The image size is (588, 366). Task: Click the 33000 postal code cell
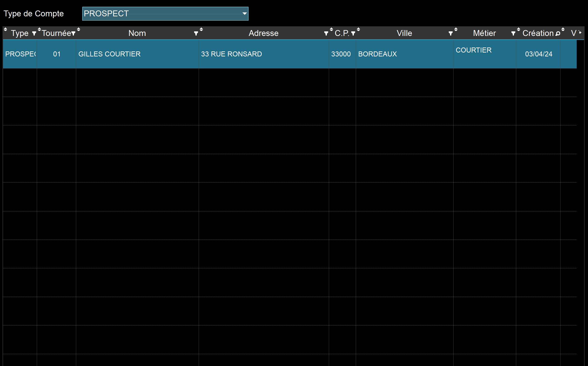(x=342, y=54)
